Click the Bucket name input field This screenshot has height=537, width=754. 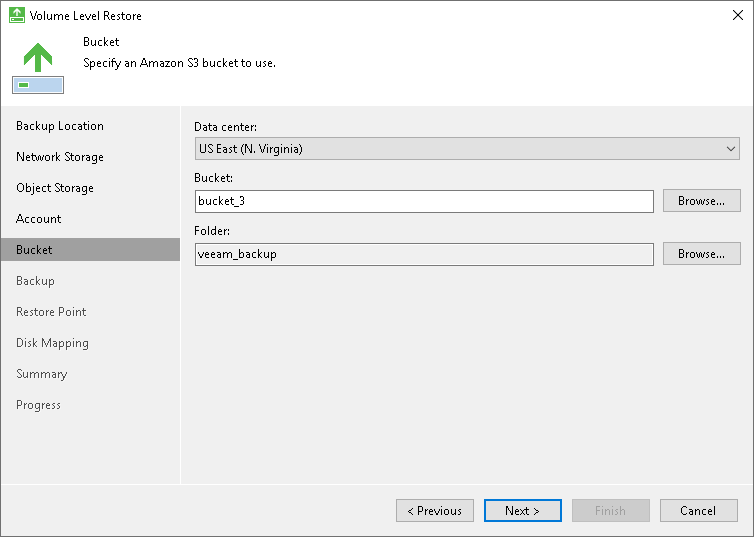pyautogui.click(x=424, y=201)
